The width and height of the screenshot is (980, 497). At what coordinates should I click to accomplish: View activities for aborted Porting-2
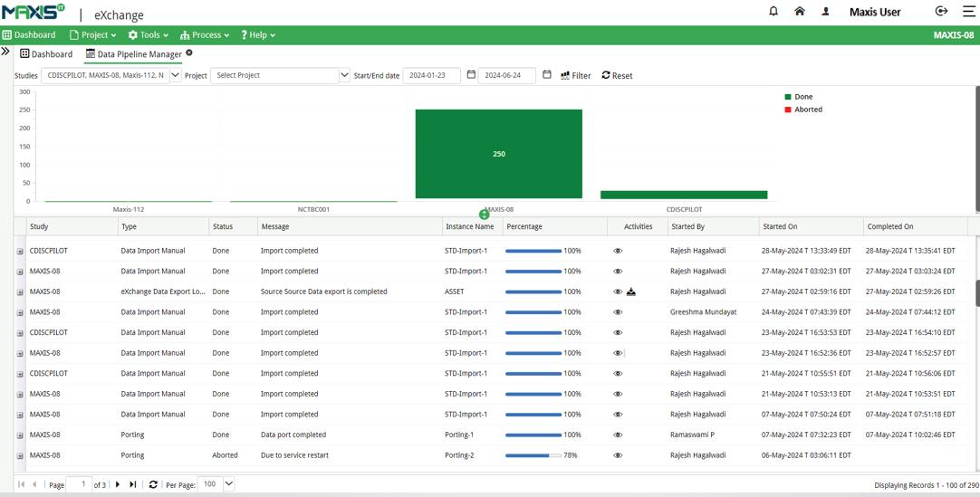(618, 455)
